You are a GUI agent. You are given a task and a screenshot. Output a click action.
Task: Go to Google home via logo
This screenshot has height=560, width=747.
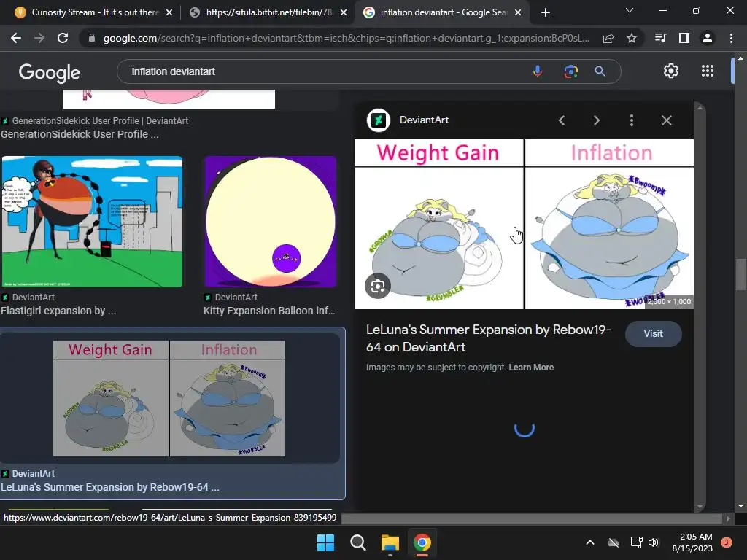coord(50,72)
